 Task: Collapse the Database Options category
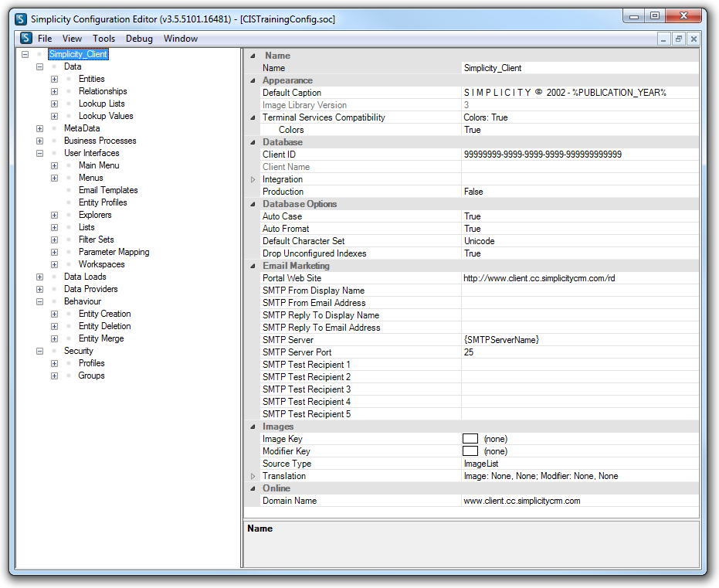point(253,205)
